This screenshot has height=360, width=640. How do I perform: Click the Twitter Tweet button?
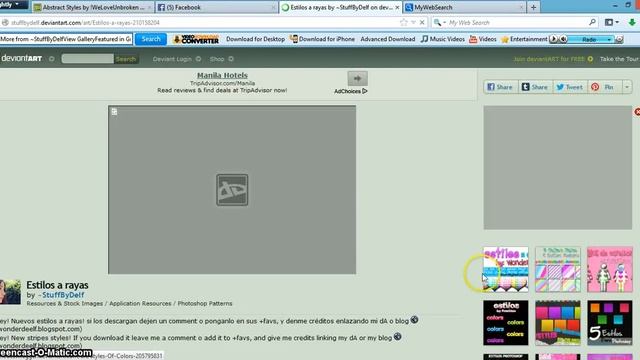click(x=570, y=87)
